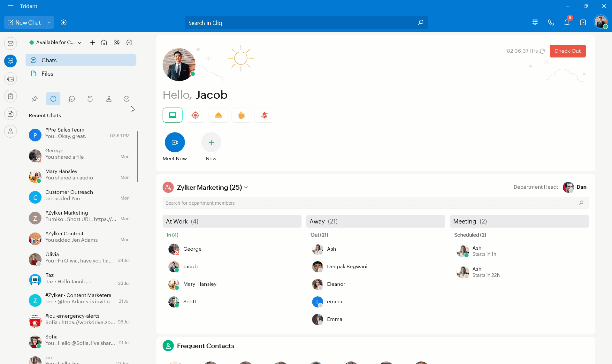Click the plus icon next to status
Viewport: 612px width, 364px height.
point(93,42)
